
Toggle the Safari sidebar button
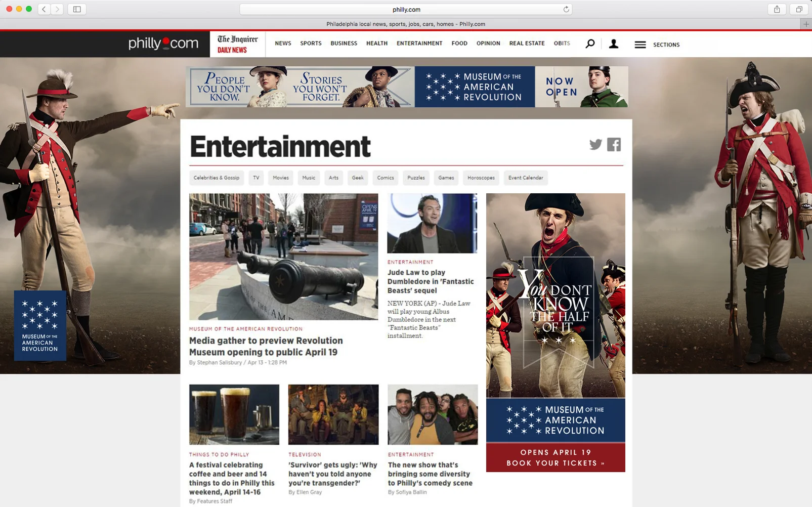pos(77,9)
